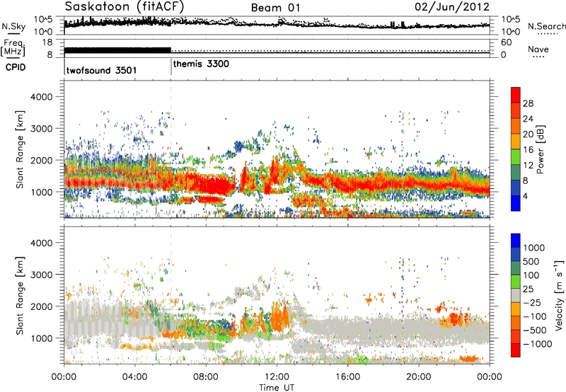The height and width of the screenshot is (392, 566).
Task: Click the '04:00' time axis label
Action: point(134,376)
